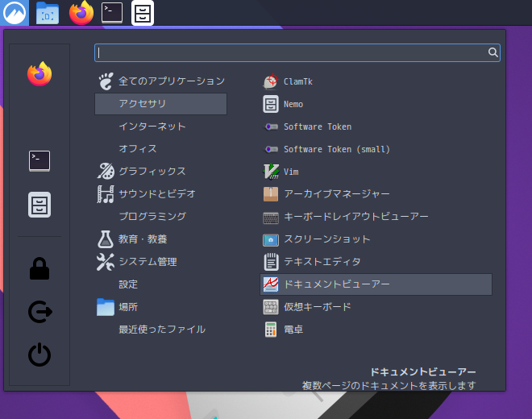Click the Nemo application icon in list
Image resolution: width=532 pixels, height=419 pixels.
271,104
